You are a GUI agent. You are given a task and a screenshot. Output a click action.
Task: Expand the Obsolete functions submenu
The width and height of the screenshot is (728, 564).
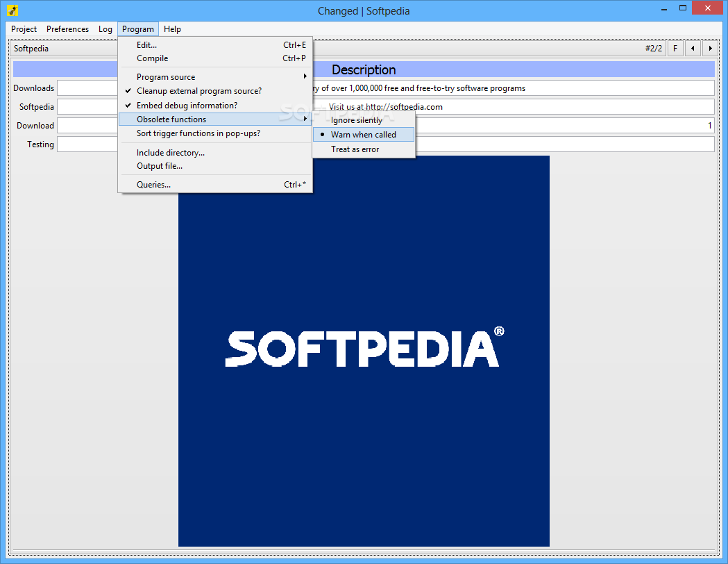(x=215, y=119)
